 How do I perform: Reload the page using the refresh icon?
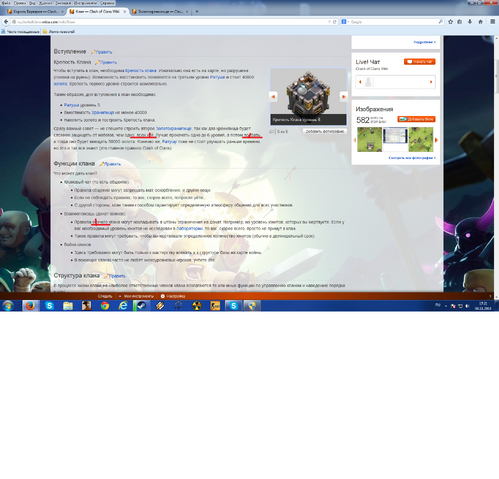[335, 22]
